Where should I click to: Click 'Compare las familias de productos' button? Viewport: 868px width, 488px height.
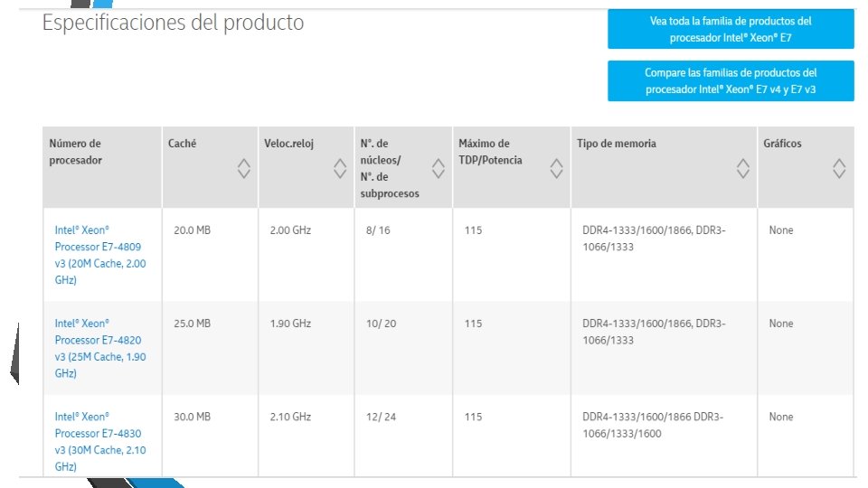[x=731, y=81]
